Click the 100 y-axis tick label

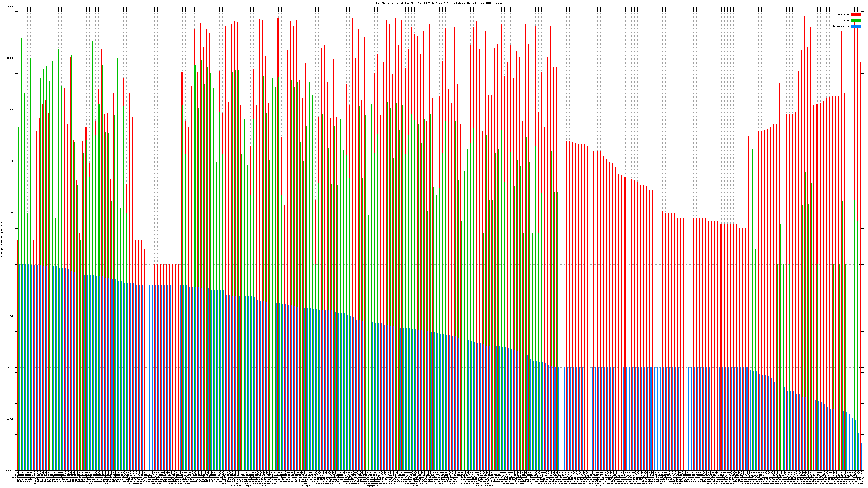pyautogui.click(x=12, y=161)
